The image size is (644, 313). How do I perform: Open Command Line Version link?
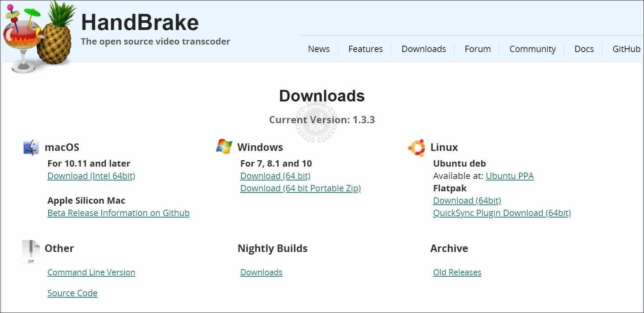point(91,272)
